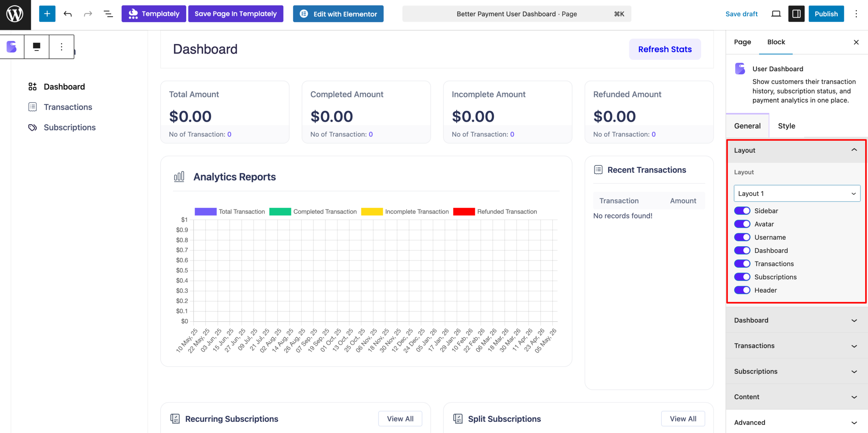Click the Subscriptions tag icon in sidebar
The width and height of the screenshot is (868, 433).
pos(33,127)
